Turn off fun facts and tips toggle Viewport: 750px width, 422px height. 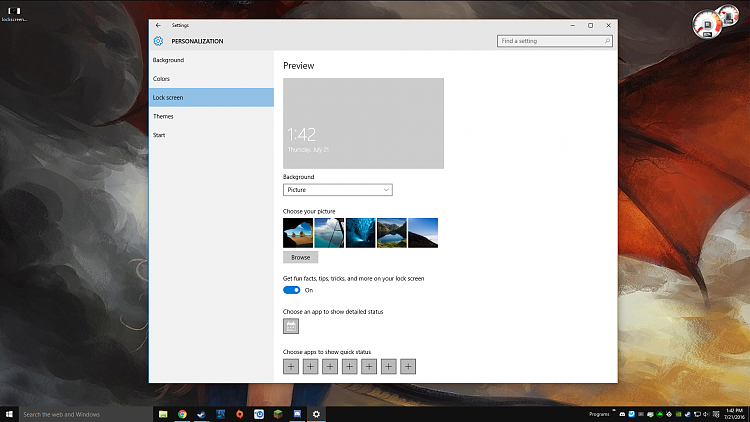tap(291, 290)
